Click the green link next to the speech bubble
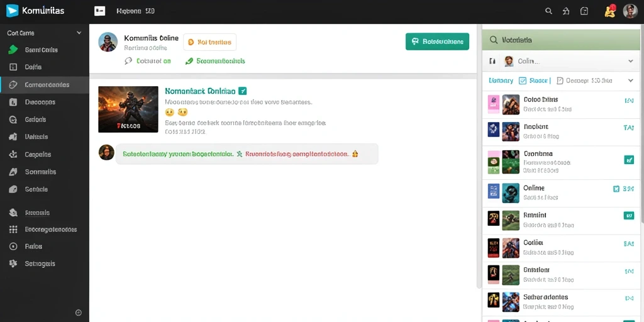This screenshot has width=644, height=322. point(153,61)
